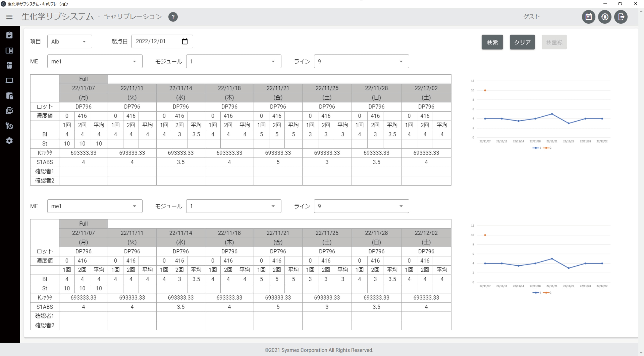Viewport: 644px width, 356px height.
Task: Click the stacked checkbox library sidebar icon
Action: coord(9,111)
